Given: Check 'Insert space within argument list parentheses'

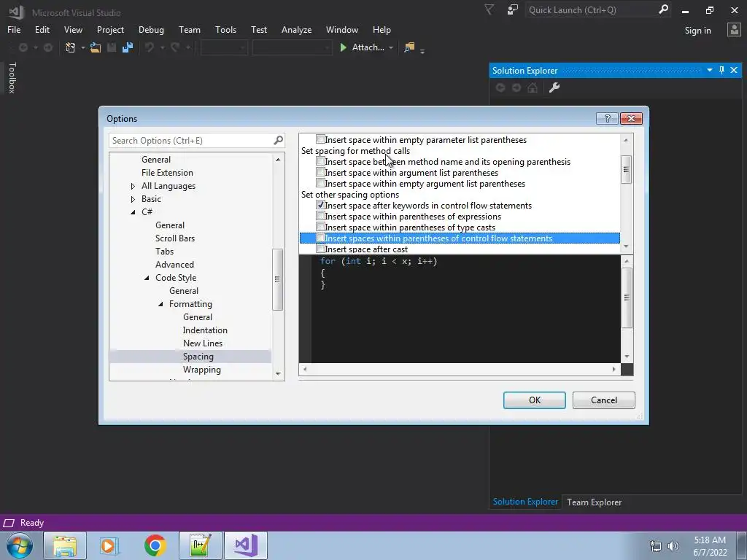Looking at the screenshot, I should click(321, 172).
